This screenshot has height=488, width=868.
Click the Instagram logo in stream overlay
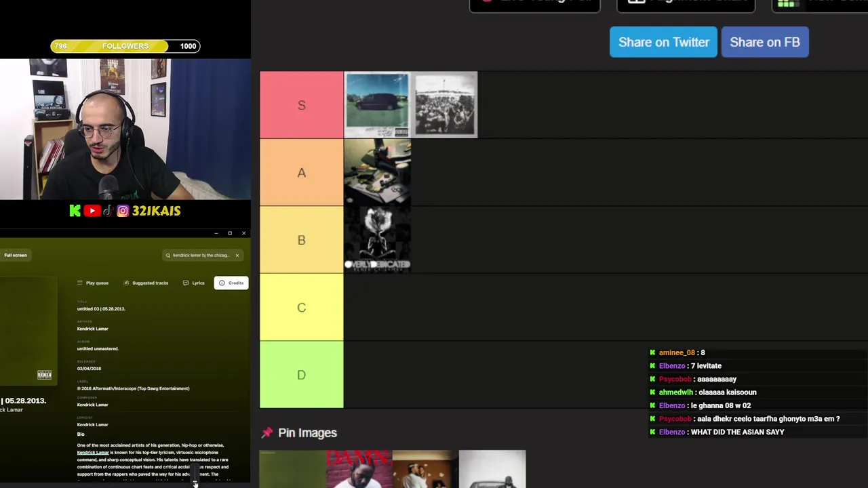click(123, 211)
